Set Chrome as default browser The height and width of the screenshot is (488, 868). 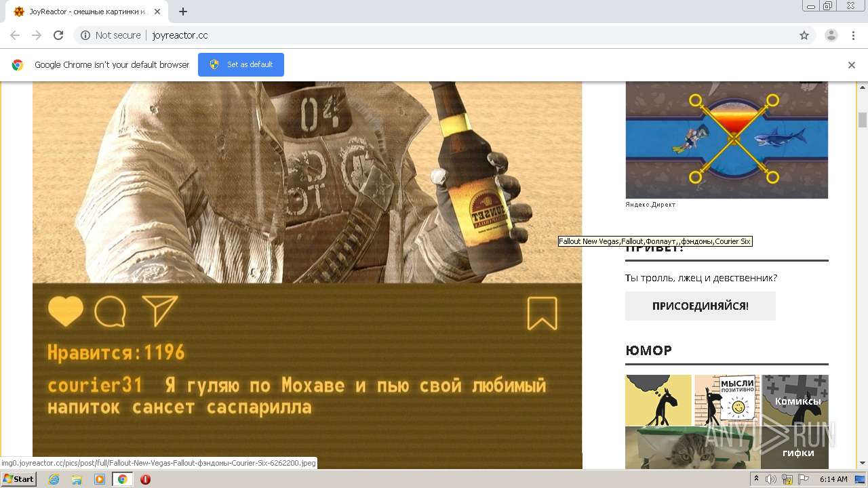point(241,64)
